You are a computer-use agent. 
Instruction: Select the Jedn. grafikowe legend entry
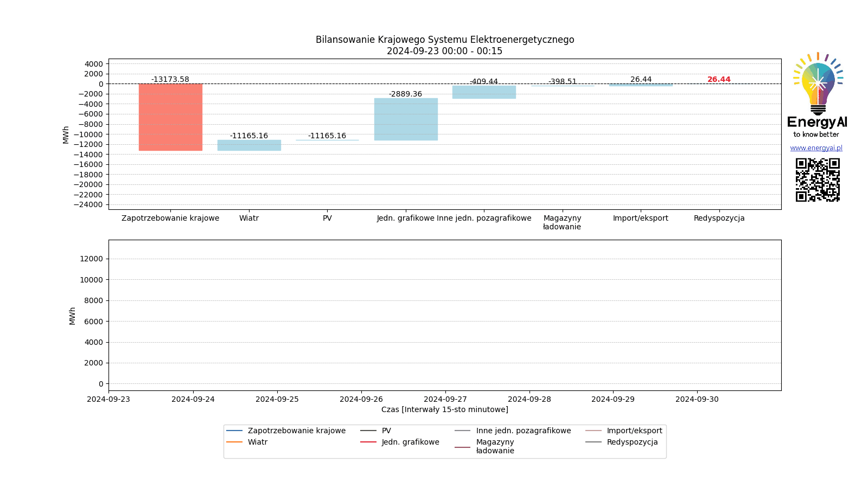click(410, 442)
